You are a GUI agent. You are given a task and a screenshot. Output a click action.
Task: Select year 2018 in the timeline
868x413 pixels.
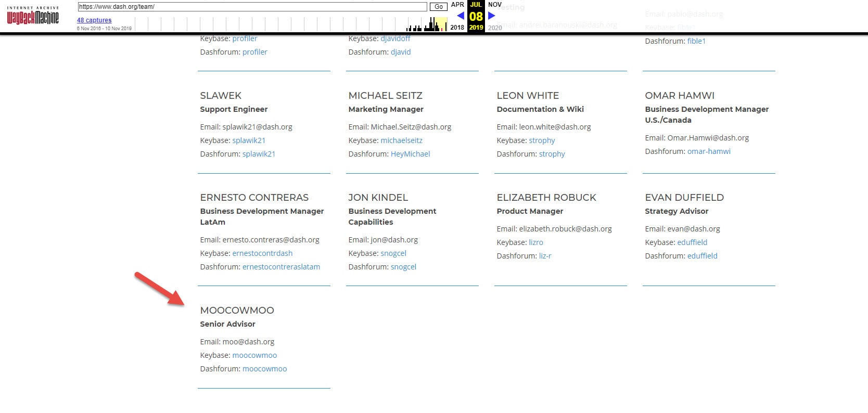click(457, 28)
